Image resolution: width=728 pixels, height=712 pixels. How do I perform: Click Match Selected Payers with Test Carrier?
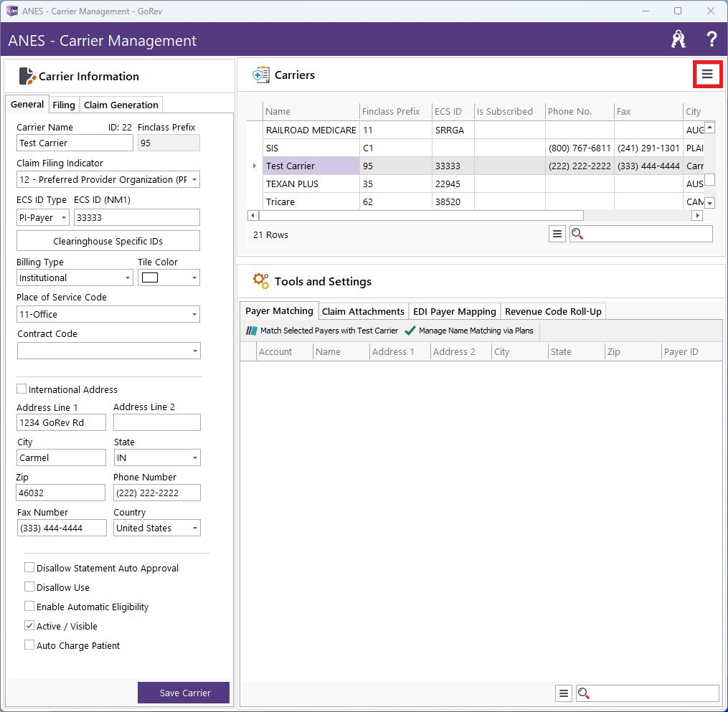(322, 331)
